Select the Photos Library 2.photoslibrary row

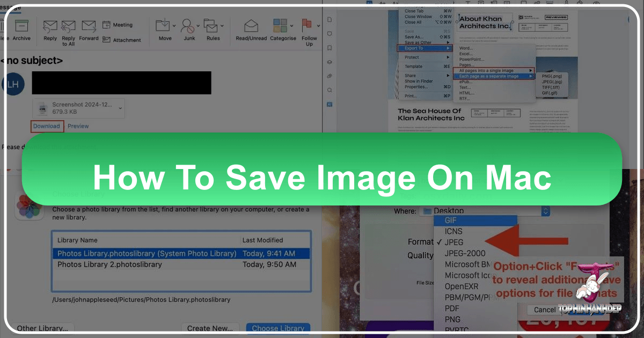109,264
